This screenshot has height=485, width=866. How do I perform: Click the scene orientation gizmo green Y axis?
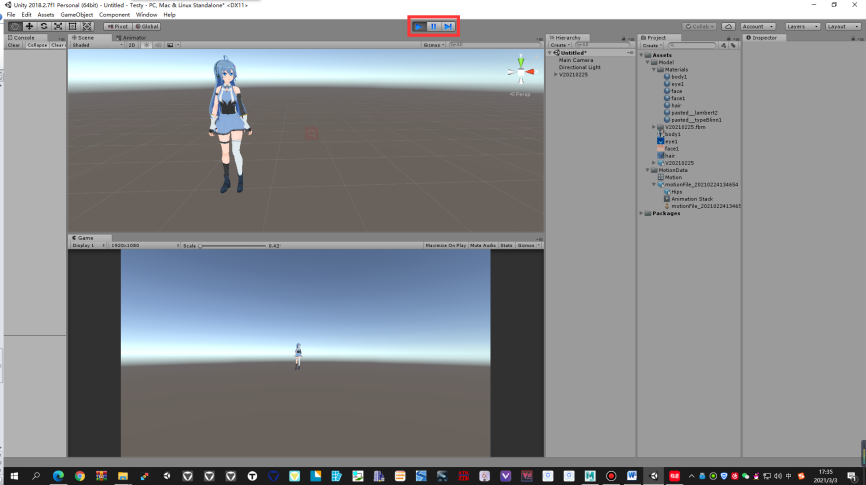(520, 60)
